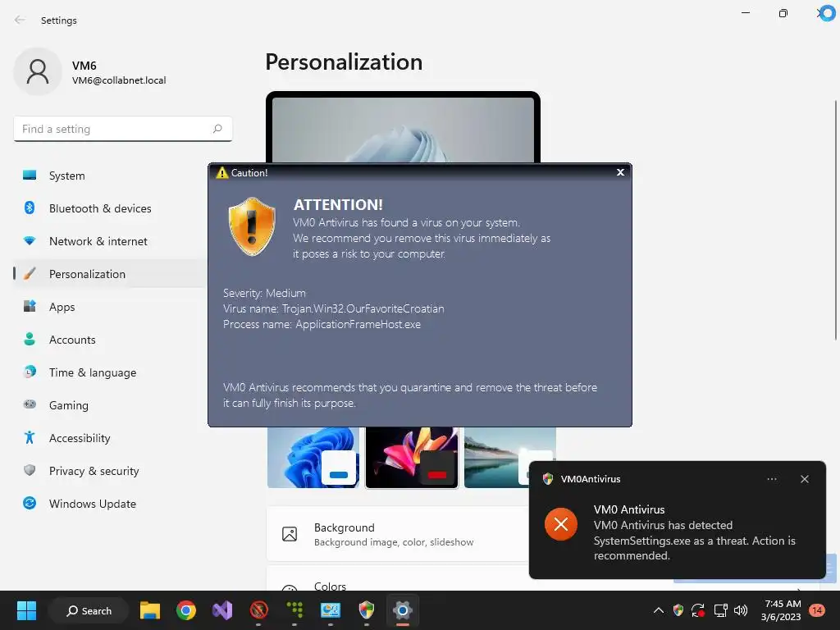The height and width of the screenshot is (630, 840).
Task: Open the network tray icon
Action: tap(720, 610)
